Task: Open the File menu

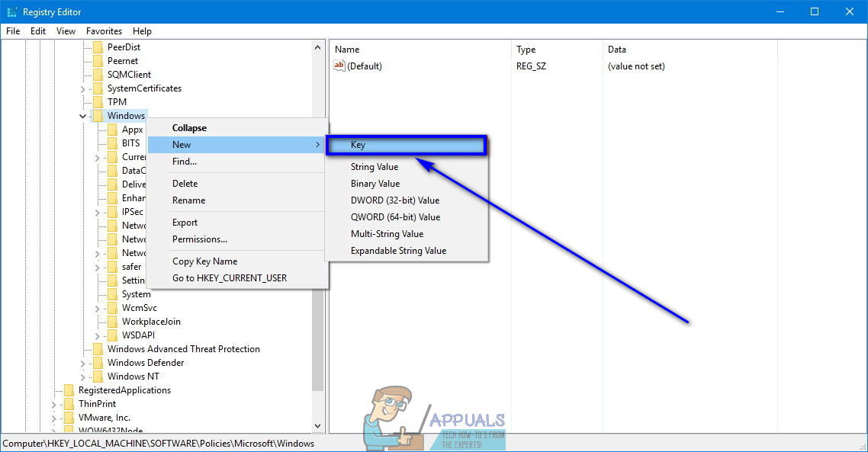Action: click(x=13, y=31)
